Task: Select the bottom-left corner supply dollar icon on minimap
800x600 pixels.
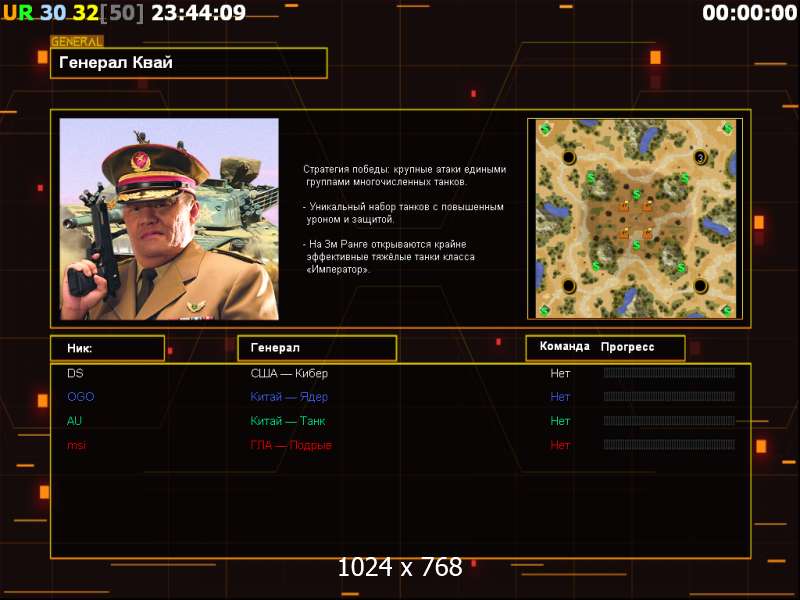Action: pos(544,310)
